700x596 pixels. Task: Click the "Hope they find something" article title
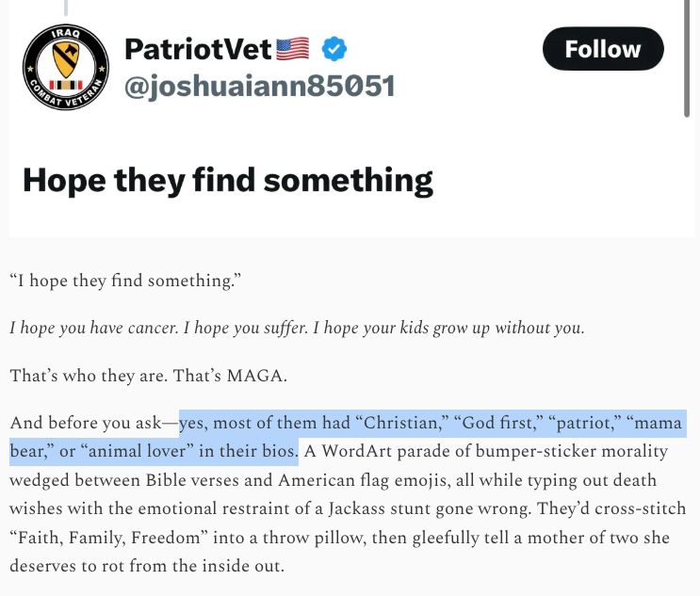pos(228,181)
